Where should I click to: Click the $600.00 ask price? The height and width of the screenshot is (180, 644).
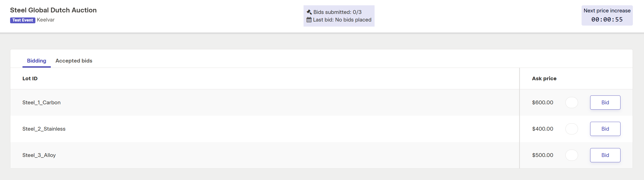click(x=543, y=103)
